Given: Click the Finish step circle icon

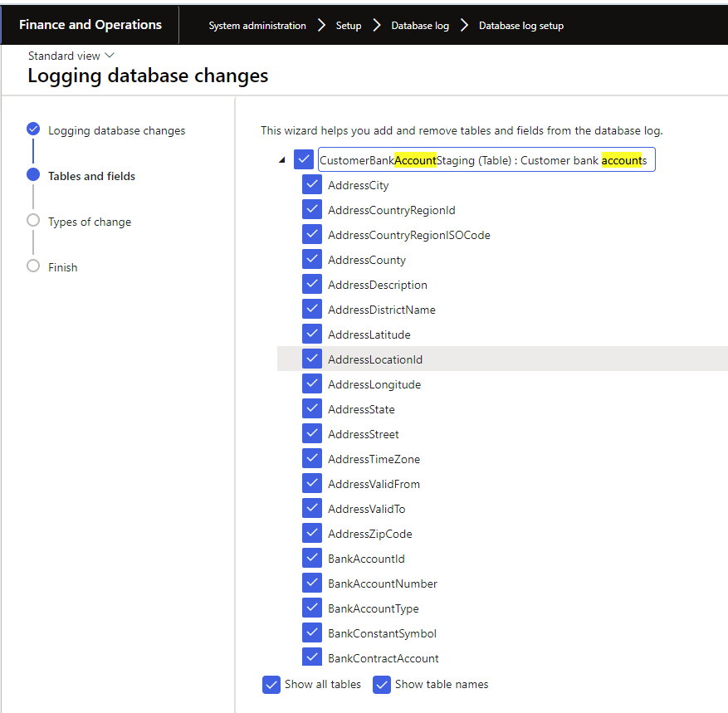Looking at the screenshot, I should click(33, 266).
